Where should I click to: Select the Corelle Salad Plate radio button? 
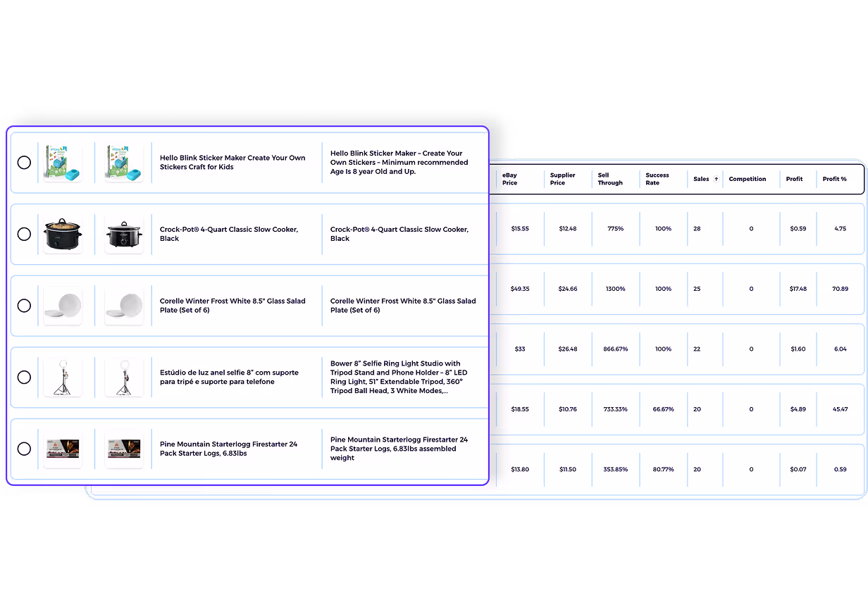(x=24, y=306)
